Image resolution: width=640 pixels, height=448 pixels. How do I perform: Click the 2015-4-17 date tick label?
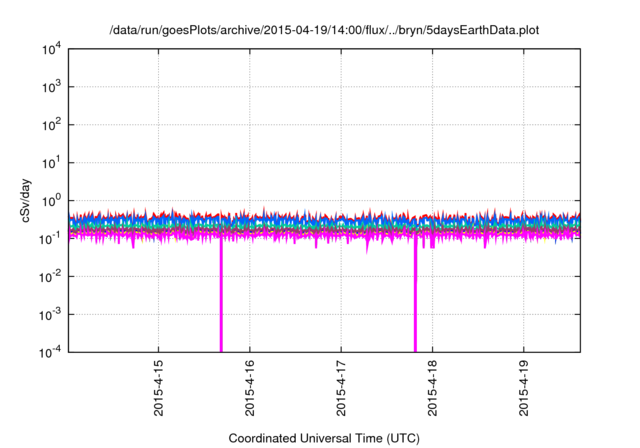tap(341, 388)
